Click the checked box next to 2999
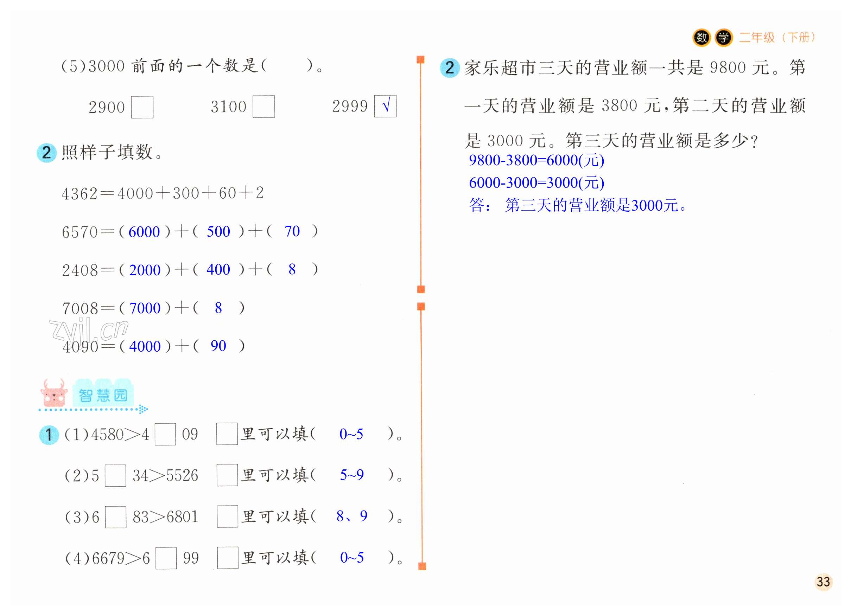 [x=385, y=107]
